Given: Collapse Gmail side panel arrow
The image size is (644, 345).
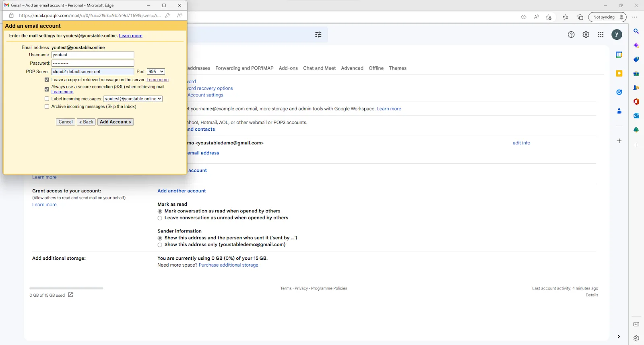Looking at the screenshot, I should (619, 337).
